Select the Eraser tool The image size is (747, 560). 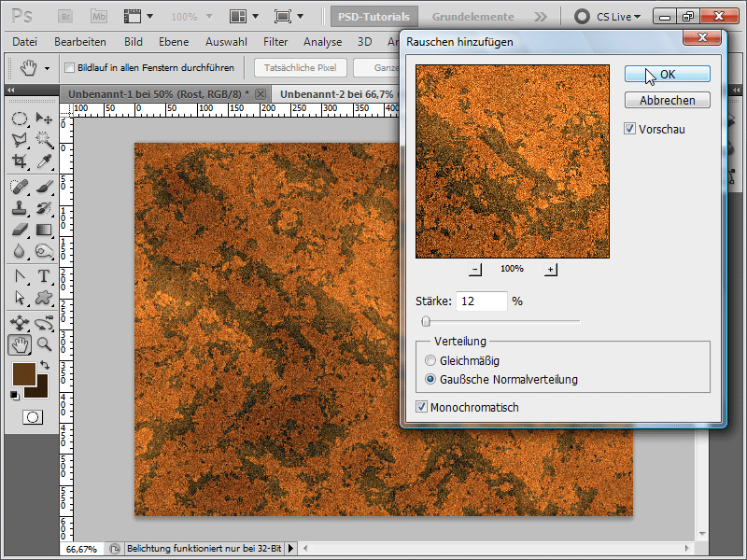(x=19, y=230)
